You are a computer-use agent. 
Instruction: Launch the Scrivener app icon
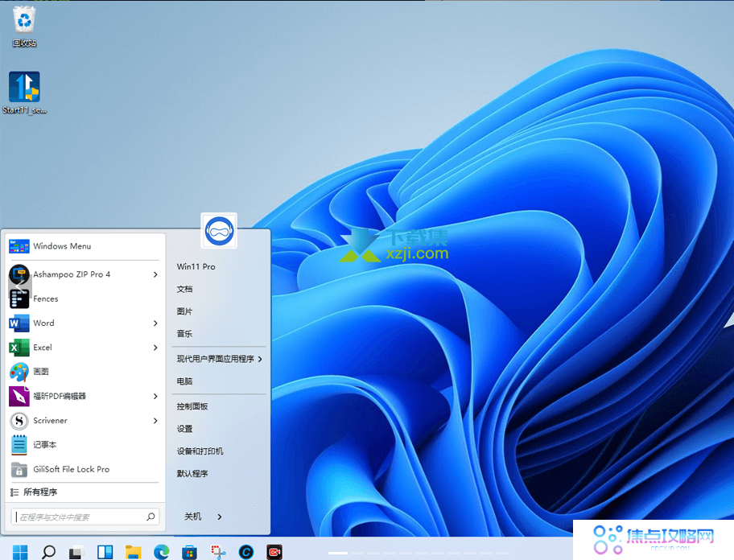19,421
